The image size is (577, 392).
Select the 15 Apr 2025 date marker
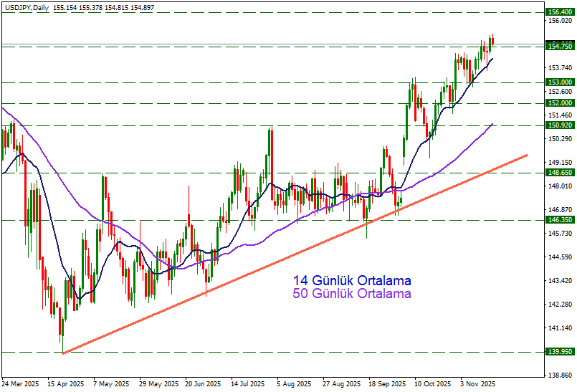tap(67, 384)
